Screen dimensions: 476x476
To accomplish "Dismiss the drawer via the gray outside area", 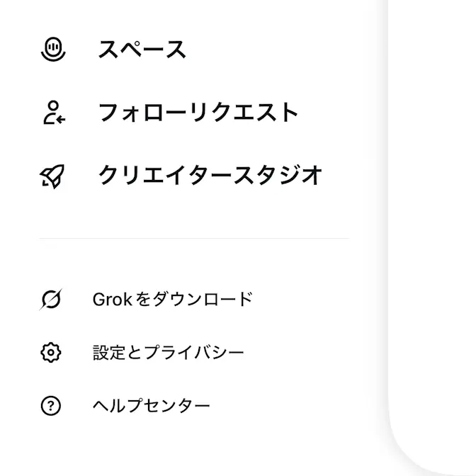I will click(432, 212).
